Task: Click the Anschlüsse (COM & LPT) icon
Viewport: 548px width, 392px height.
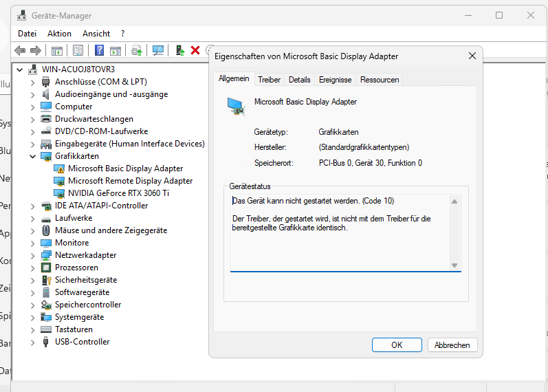Action: pos(46,82)
